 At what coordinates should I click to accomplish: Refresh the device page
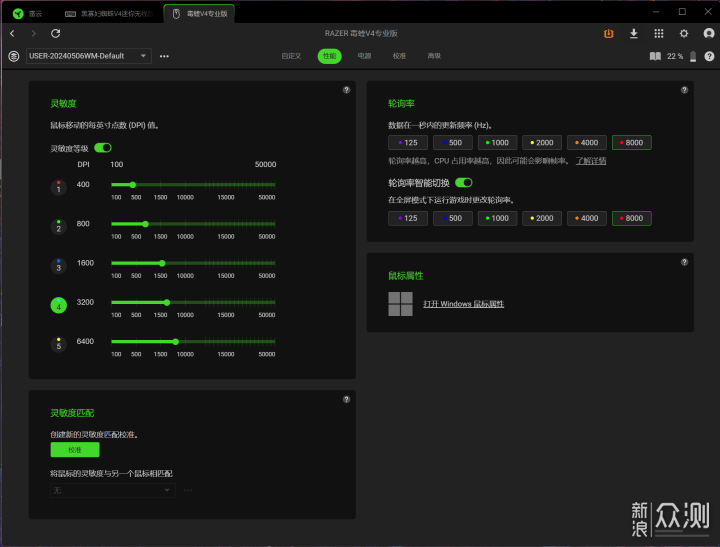point(56,34)
